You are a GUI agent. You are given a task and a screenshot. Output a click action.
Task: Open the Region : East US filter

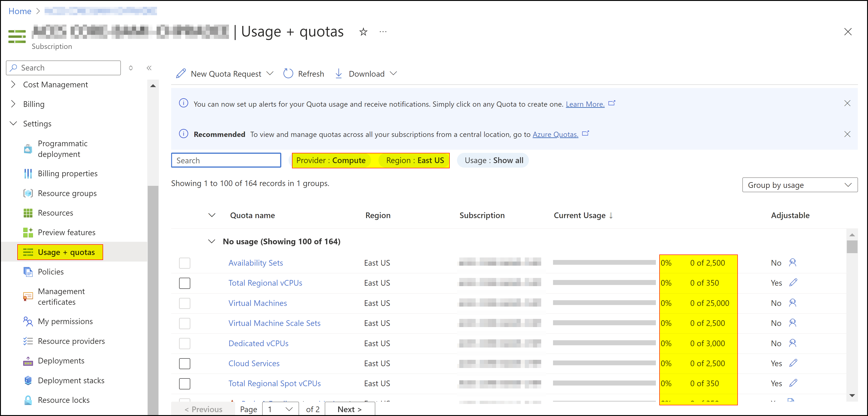click(x=415, y=160)
